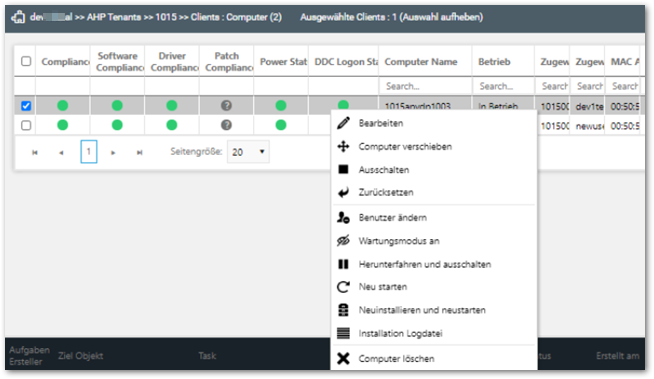654x379 pixels.
Task: Go to first page of the table
Action: [35, 153]
